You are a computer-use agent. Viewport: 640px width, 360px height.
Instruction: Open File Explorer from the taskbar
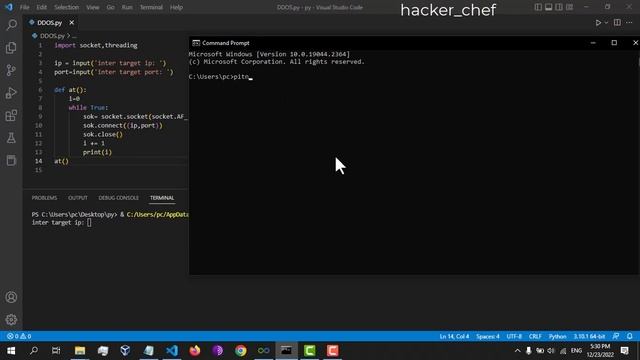pyautogui.click(x=80, y=351)
